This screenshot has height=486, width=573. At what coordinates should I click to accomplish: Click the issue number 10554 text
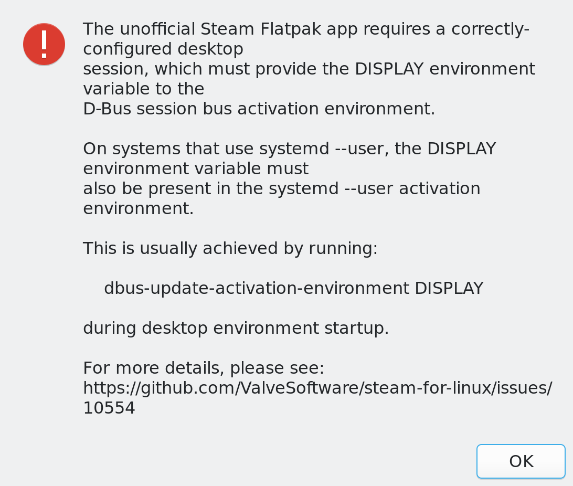(109, 408)
